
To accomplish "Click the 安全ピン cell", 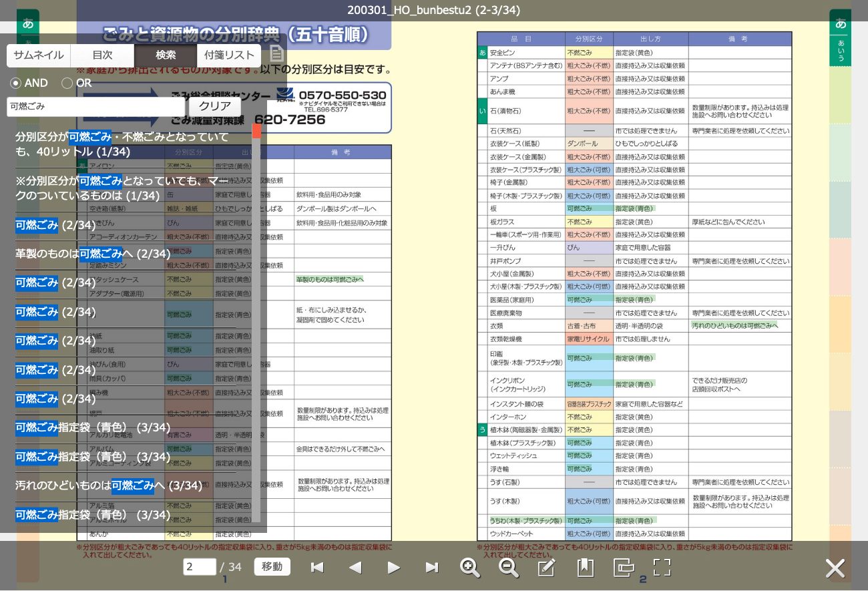I will [x=526, y=53].
